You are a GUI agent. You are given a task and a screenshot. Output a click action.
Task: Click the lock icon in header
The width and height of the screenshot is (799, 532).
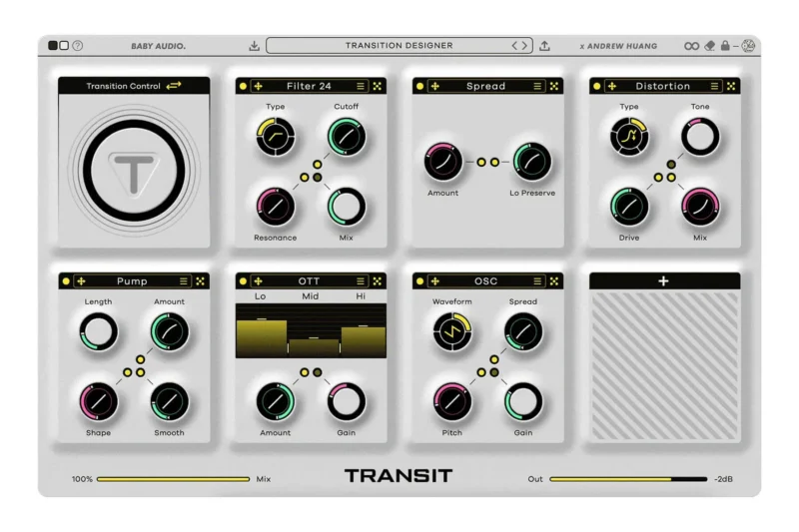click(x=725, y=45)
